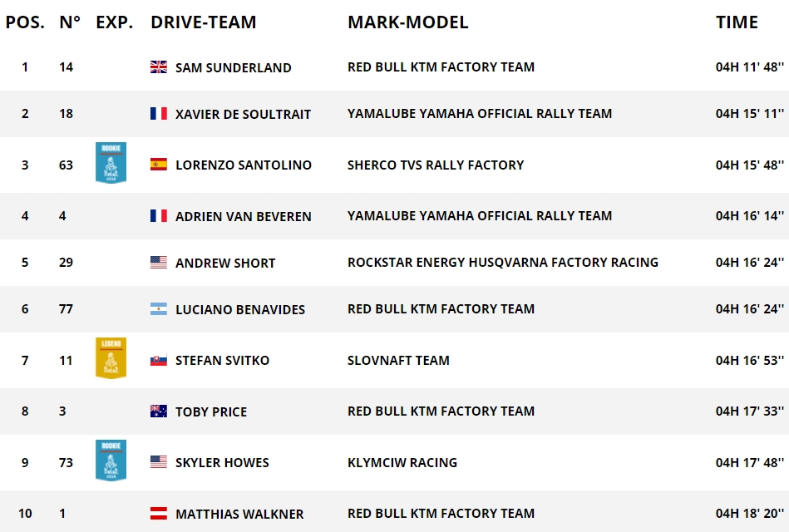Sort by the POS. column header
Viewport: 789px width, 532px height.
click(x=25, y=22)
